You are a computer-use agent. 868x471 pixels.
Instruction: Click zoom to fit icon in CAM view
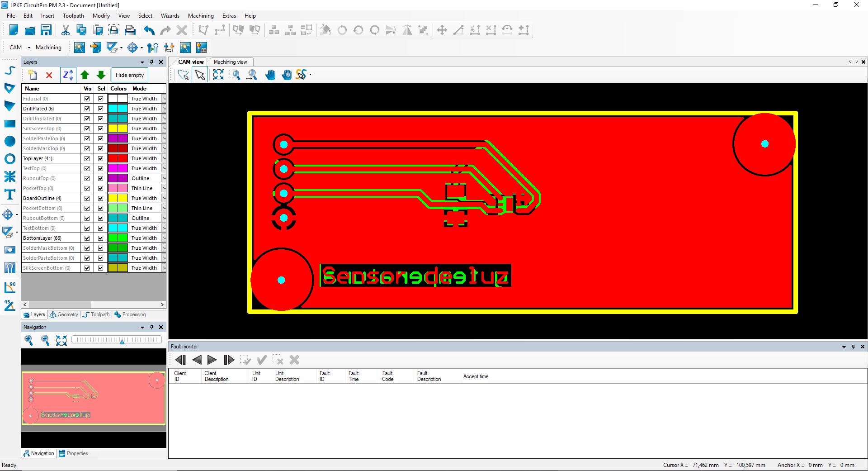(218, 75)
